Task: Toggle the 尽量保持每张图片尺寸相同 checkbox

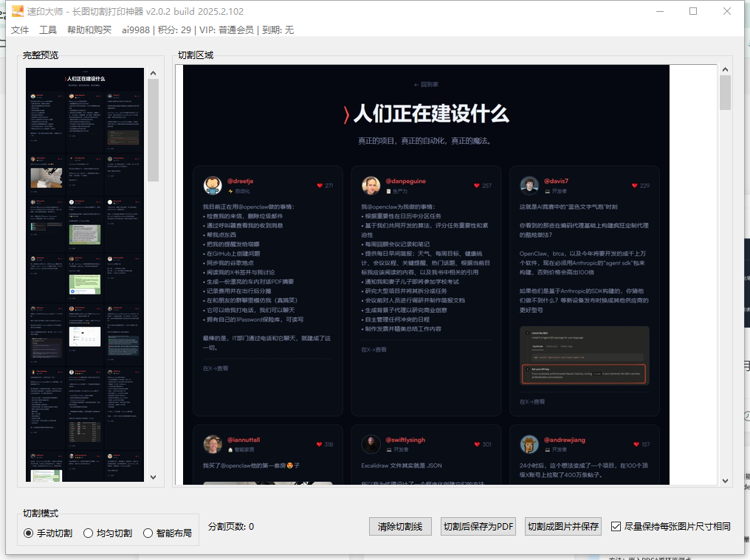Action: 616,526
